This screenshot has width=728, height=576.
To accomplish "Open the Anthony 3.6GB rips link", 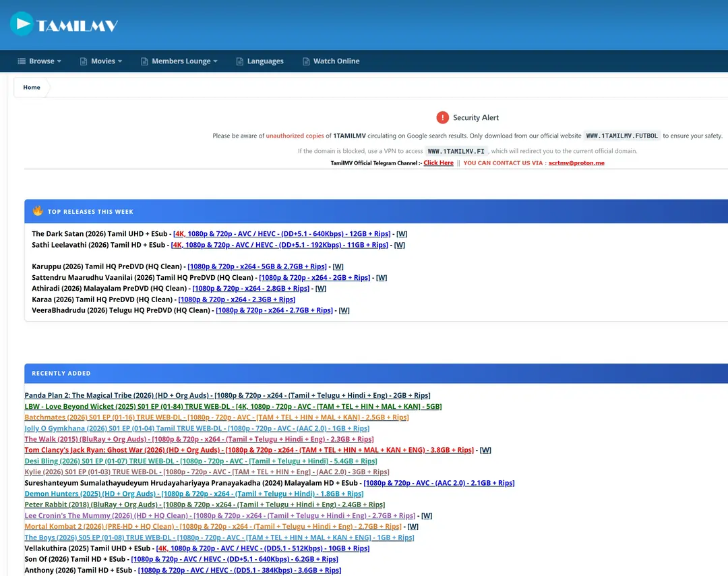I will [x=239, y=570].
